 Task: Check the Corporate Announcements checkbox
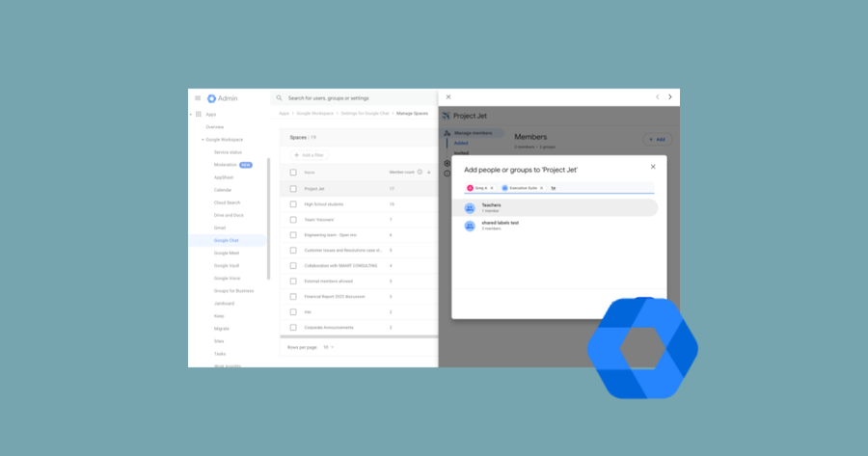(x=293, y=328)
